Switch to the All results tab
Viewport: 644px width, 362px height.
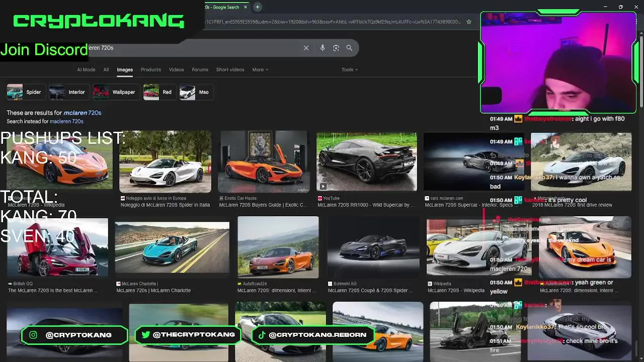click(106, 70)
